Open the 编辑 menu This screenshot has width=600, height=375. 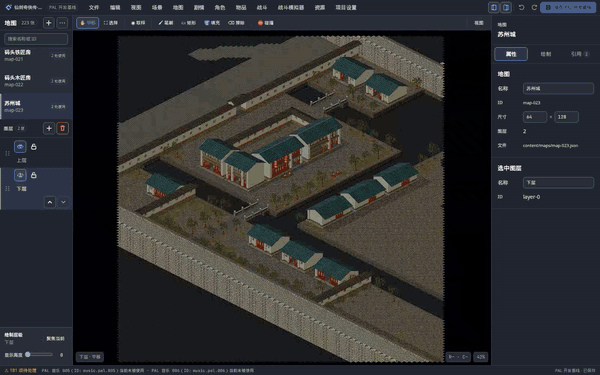(x=115, y=8)
